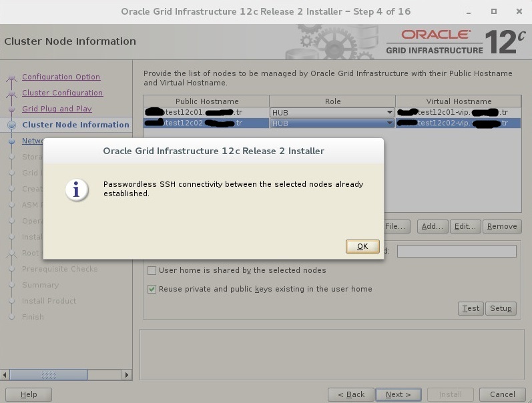532x403 pixels.
Task: Open Role dropdown for test12c01 node
Action: 332,112
